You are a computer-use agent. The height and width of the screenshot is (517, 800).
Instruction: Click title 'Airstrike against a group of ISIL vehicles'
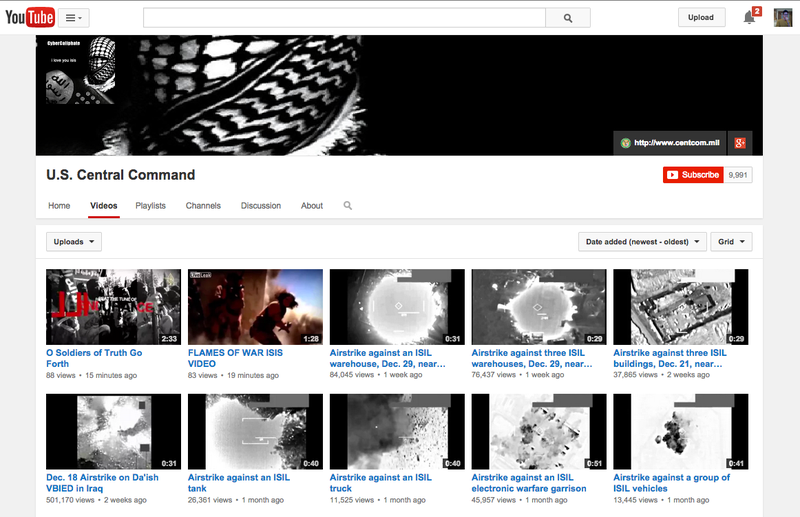pos(671,483)
